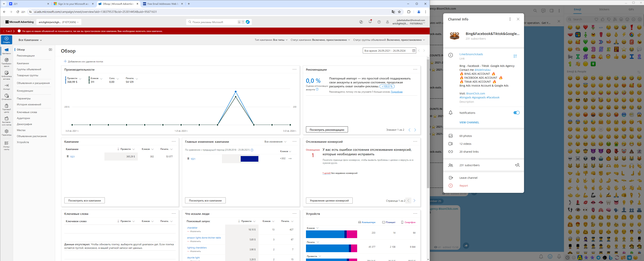This screenshot has width=644, height=261.
Task: Click the Create campaign plus button
Action: pyautogui.click(x=7, y=40)
